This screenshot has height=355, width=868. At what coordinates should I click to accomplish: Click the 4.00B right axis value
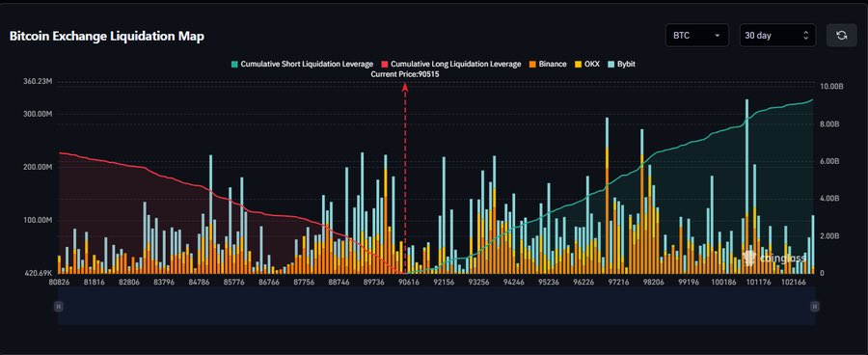coord(829,199)
